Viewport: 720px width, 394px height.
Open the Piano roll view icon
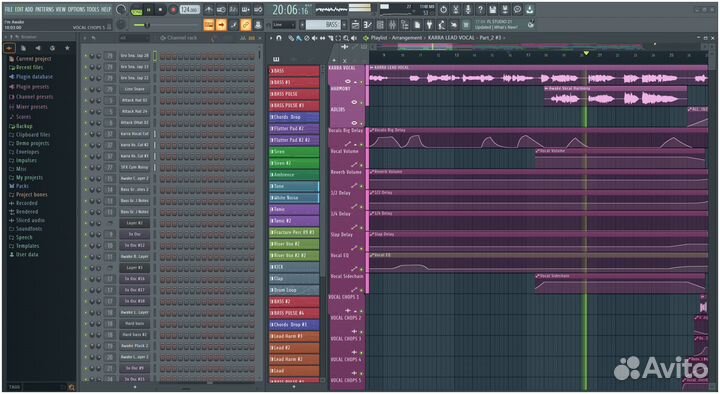click(368, 25)
